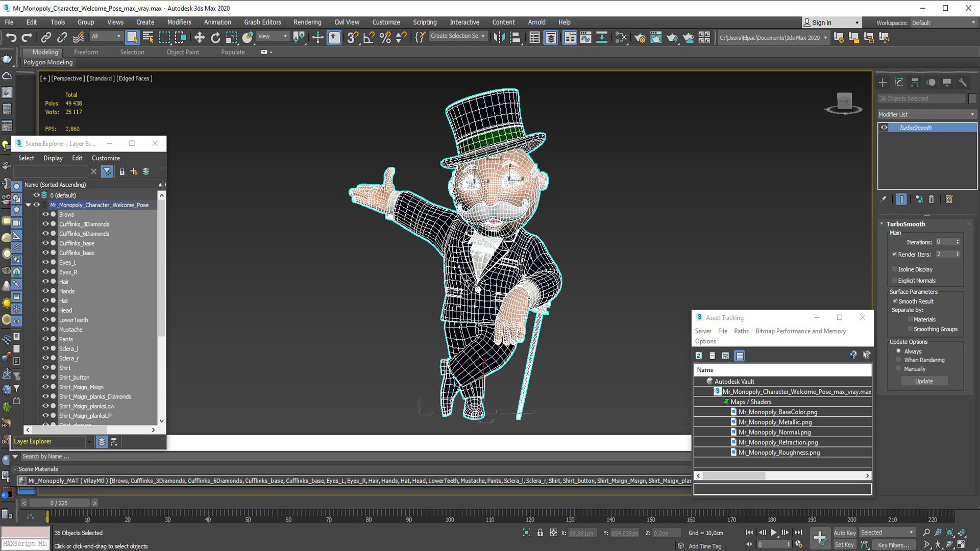Click the time slider 0 / 225
Image resolution: width=980 pixels, height=551 pixels.
click(59, 503)
